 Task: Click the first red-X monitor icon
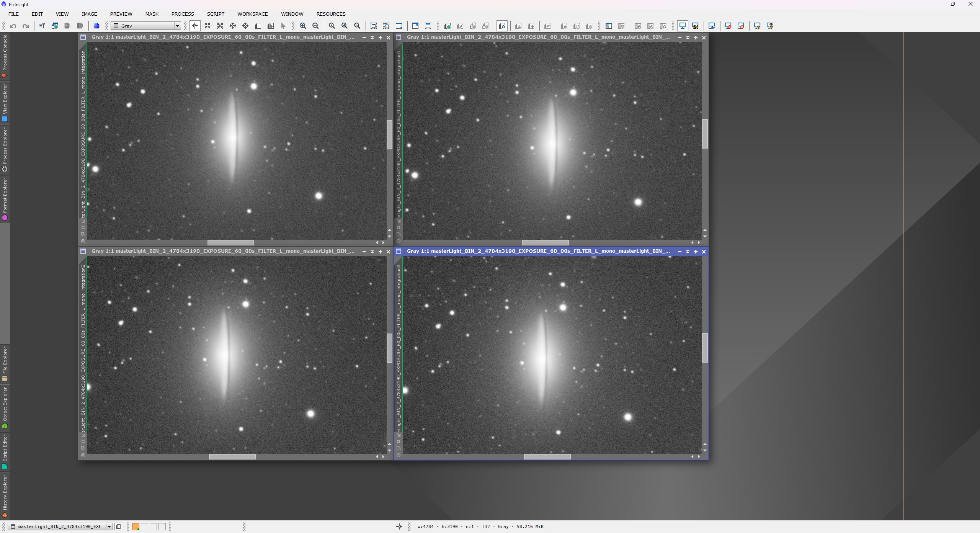click(728, 26)
